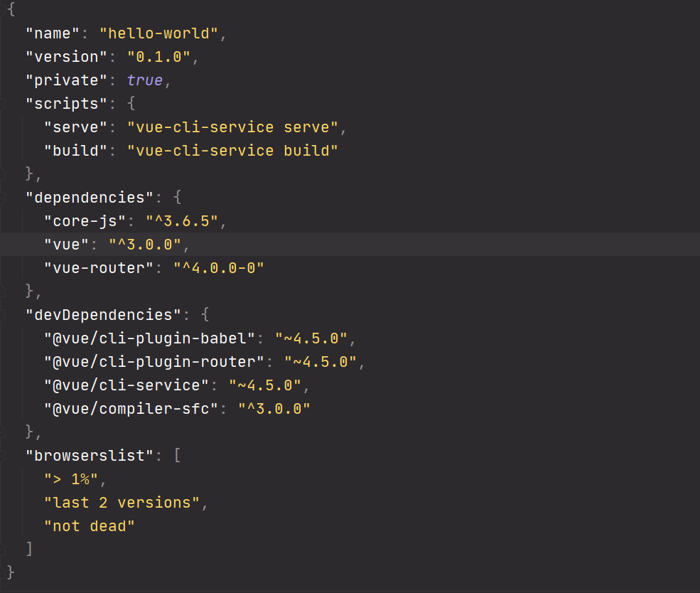This screenshot has height=593, width=700.
Task: Collapse the "dependencies" block fold marker
Action: click(2, 198)
